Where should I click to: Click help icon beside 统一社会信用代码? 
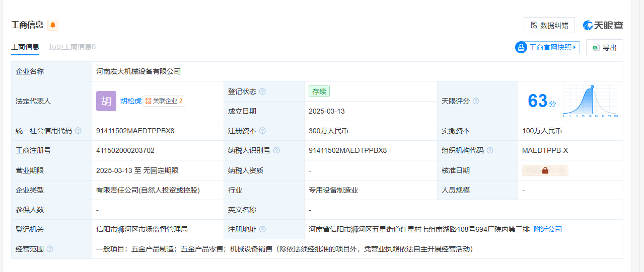click(78, 131)
